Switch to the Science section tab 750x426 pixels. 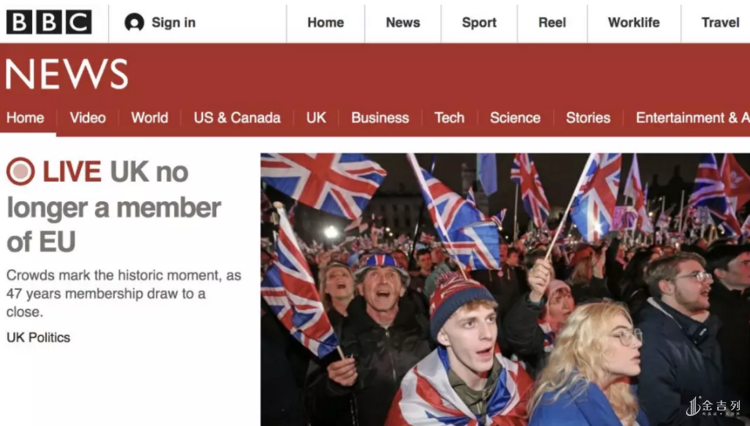pos(515,118)
